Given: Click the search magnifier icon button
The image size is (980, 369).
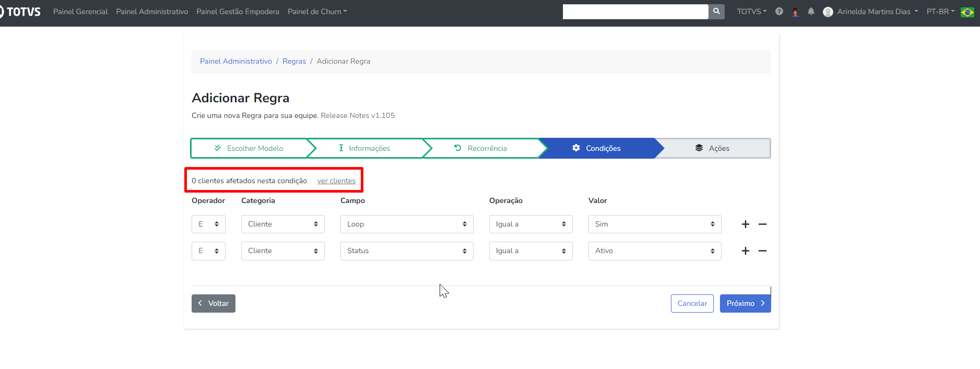Looking at the screenshot, I should click(716, 11).
